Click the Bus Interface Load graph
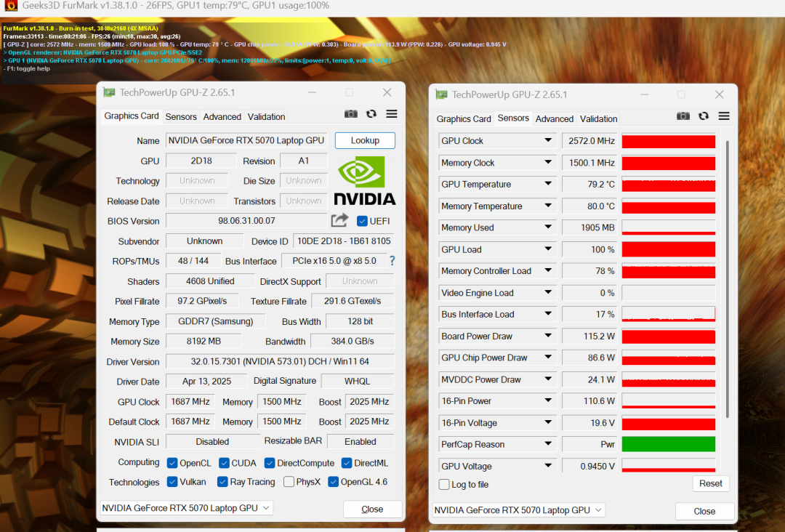The width and height of the screenshot is (785, 532). click(669, 314)
